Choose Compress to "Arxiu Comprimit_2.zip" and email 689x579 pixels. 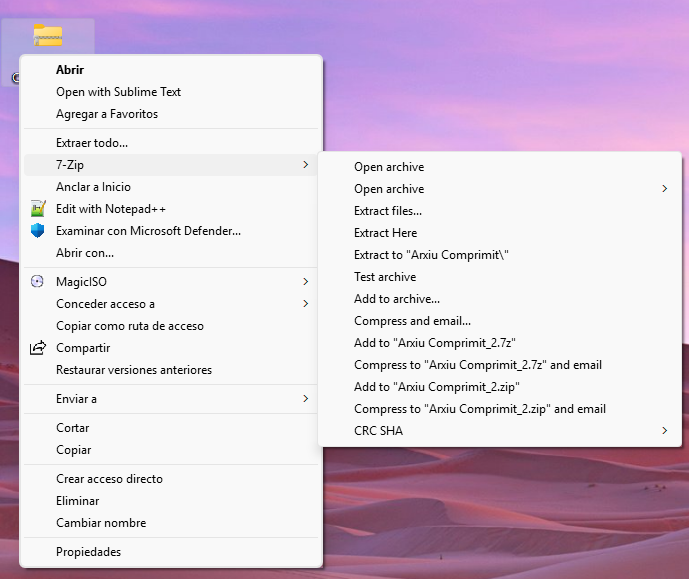(x=500, y=409)
